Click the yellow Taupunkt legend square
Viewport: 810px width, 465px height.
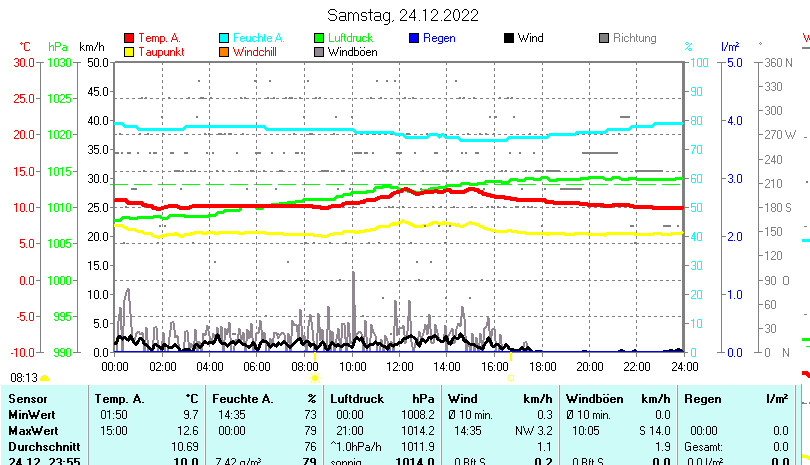(128, 52)
